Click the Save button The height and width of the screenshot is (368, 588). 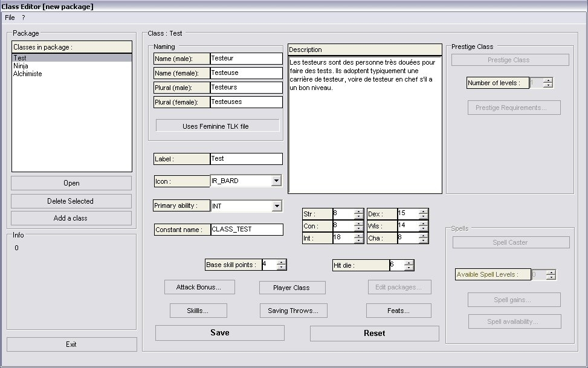[219, 333]
